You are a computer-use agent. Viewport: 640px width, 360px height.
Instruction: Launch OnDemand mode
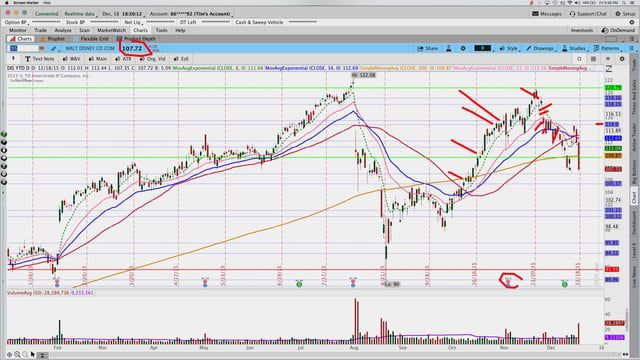pyautogui.click(x=618, y=30)
